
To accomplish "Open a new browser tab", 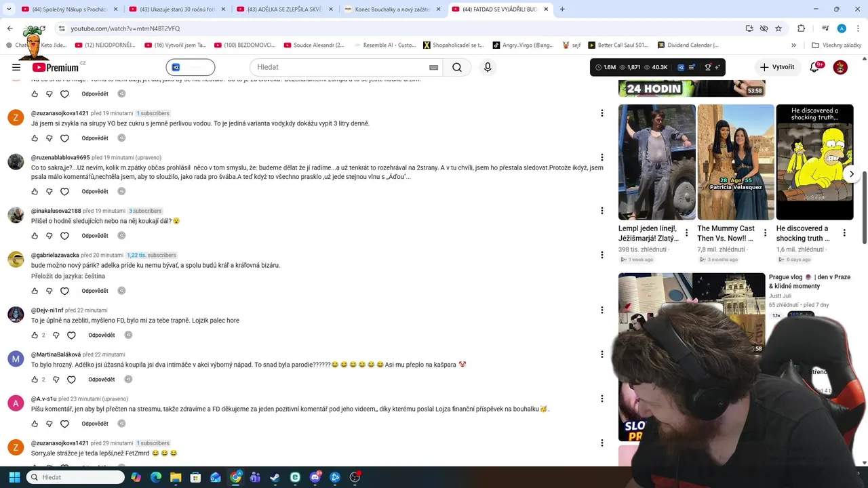I will click(x=562, y=9).
